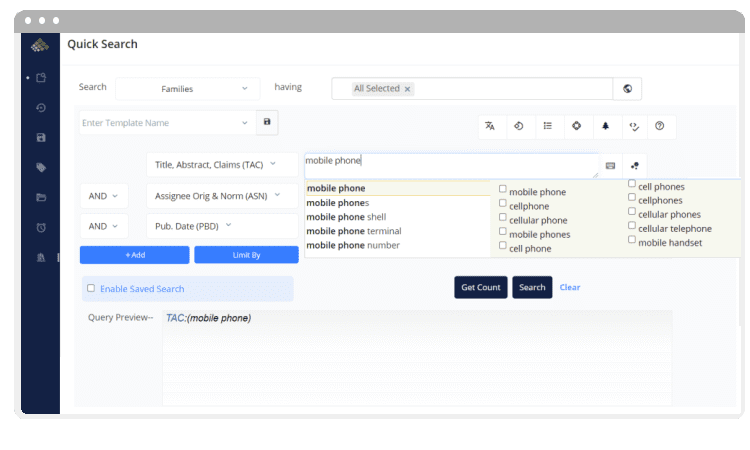Open the tags sidebar icon
This screenshot has width=750, height=450.
[x=41, y=167]
